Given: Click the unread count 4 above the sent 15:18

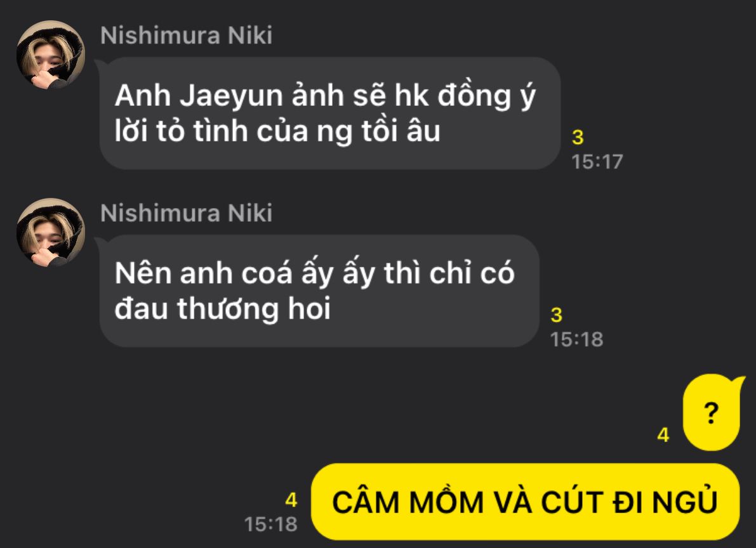Looking at the screenshot, I should (x=291, y=500).
